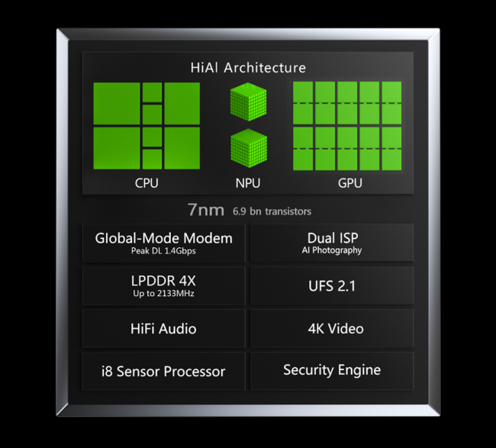Click the UFS 2.1 tile
The image size is (496, 448).
pos(332,285)
